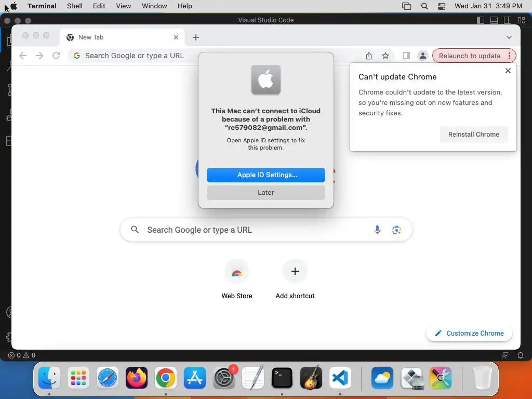Open a new Chrome tab with plus
The height and width of the screenshot is (399, 532).
coord(196,37)
